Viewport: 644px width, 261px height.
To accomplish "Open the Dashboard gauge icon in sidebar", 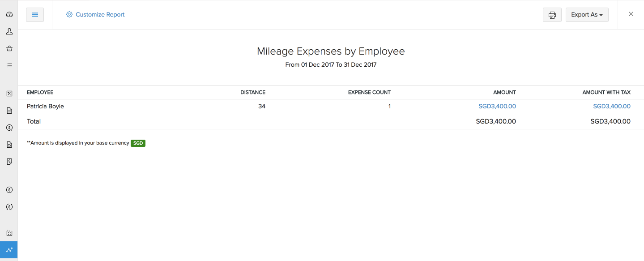I will [9, 14].
